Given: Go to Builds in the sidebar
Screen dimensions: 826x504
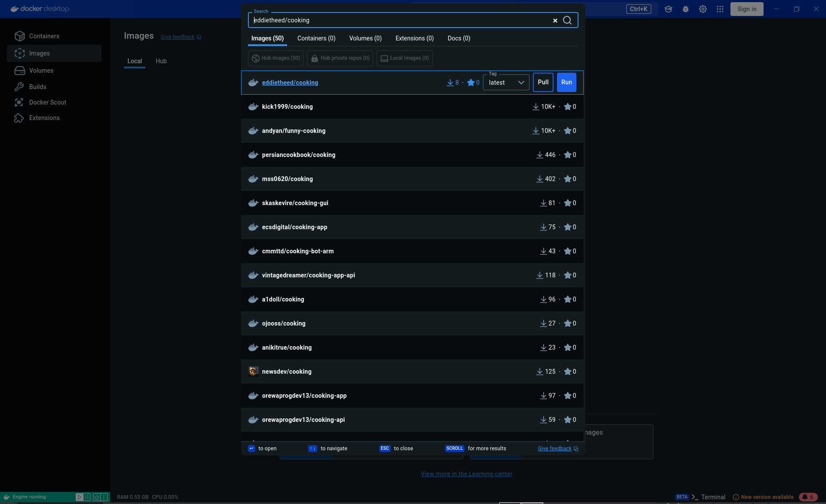Looking at the screenshot, I should (x=54, y=87).
